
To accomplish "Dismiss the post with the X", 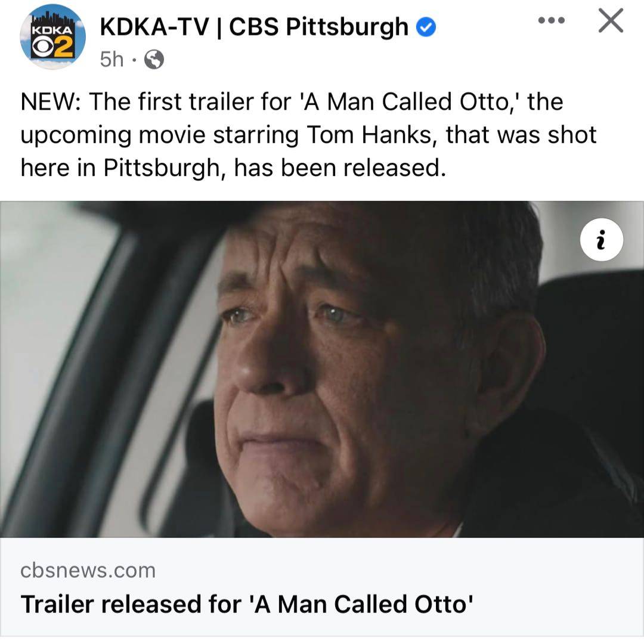I will point(610,20).
